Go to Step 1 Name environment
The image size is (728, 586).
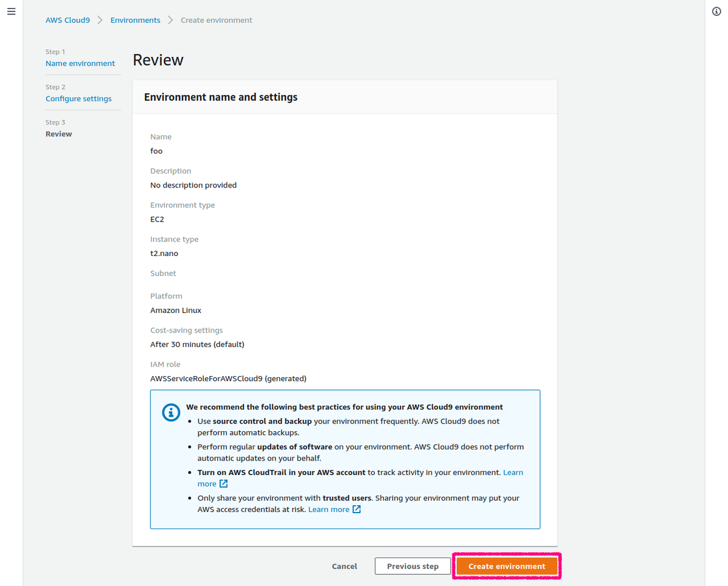[80, 63]
